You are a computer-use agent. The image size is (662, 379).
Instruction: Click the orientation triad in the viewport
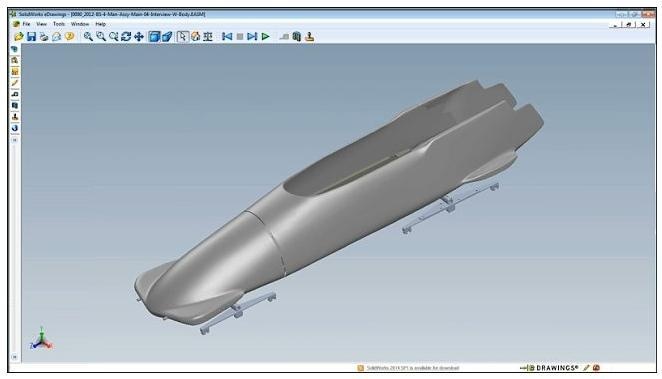pos(41,339)
